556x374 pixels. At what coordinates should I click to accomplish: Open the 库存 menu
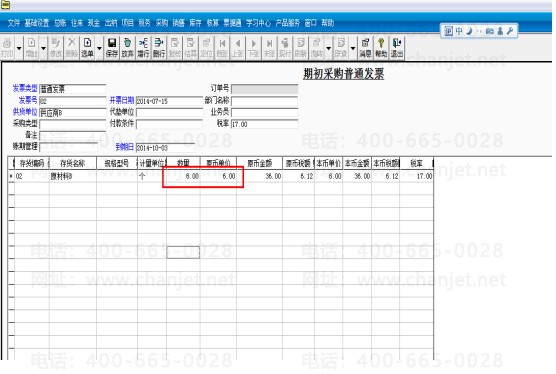(195, 23)
